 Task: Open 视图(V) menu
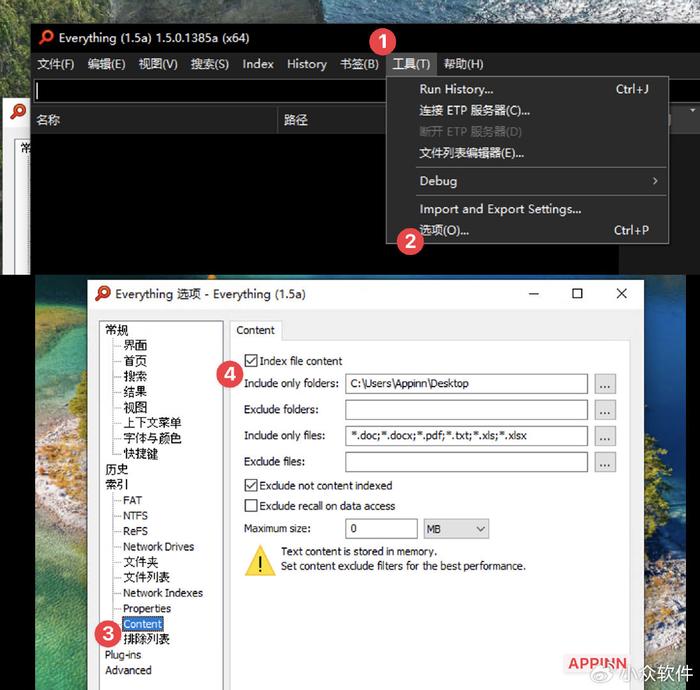tap(158, 64)
